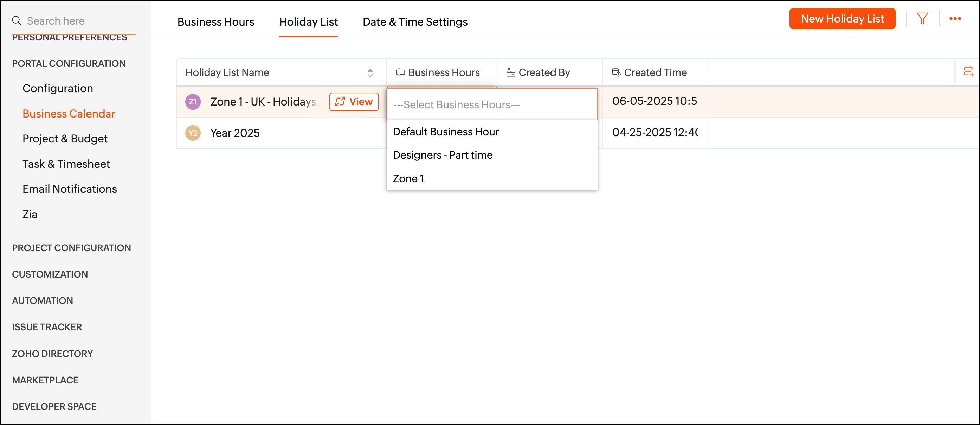This screenshot has width=980, height=425.
Task: Expand CUSTOMIZATION section
Action: (50, 274)
